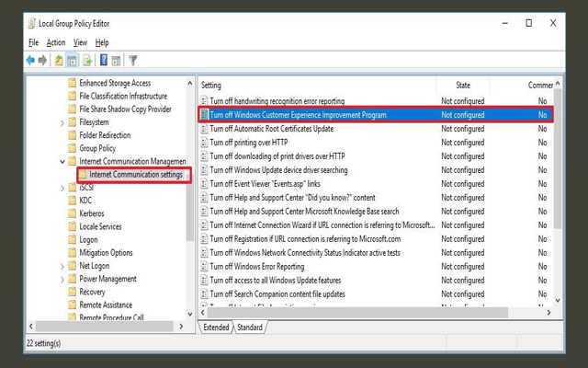Viewport: 588px width, 368px height.
Task: Expand the Power Management tree node
Action: (62, 279)
